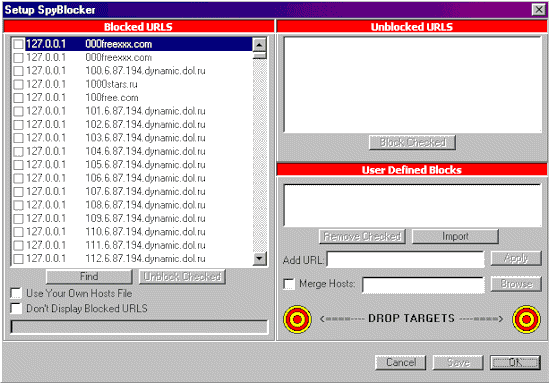The image size is (550, 384).
Task: Toggle the Merge Hosts checkbox
Action: click(289, 284)
